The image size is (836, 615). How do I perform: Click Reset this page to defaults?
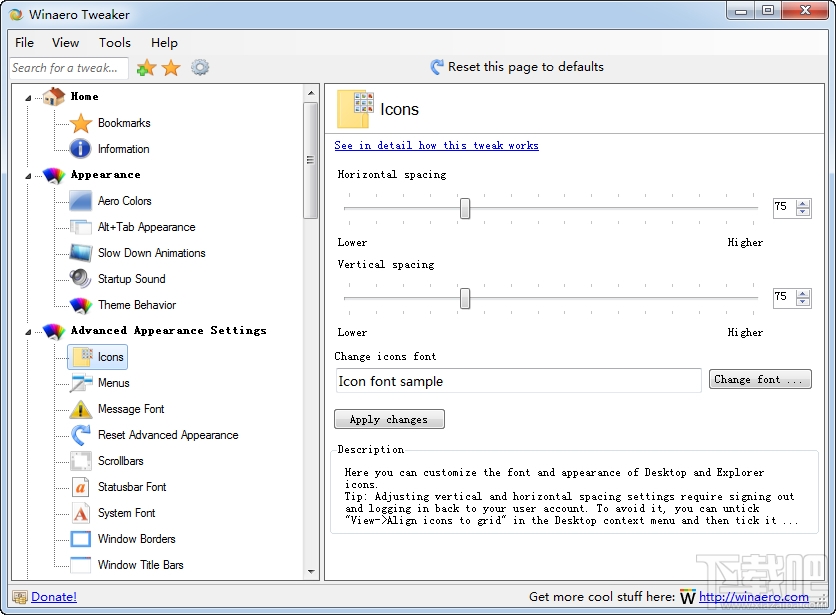coord(517,67)
